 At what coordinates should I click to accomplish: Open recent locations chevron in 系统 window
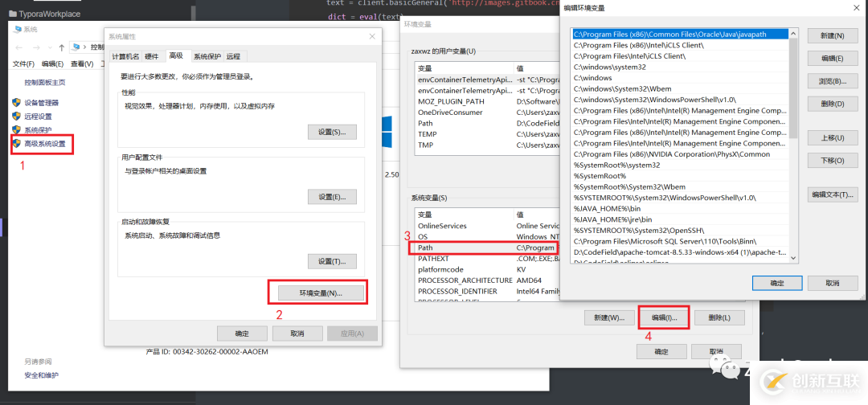pos(49,47)
